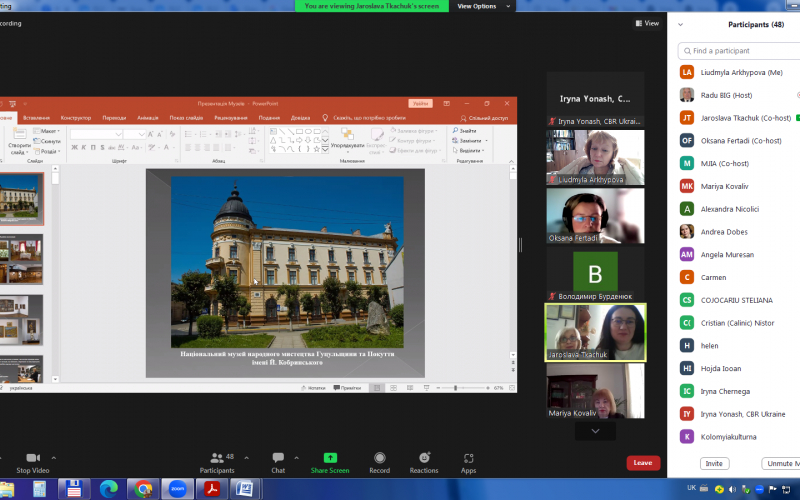The image size is (800, 500).
Task: Start recording with the Record icon
Action: tap(380, 458)
